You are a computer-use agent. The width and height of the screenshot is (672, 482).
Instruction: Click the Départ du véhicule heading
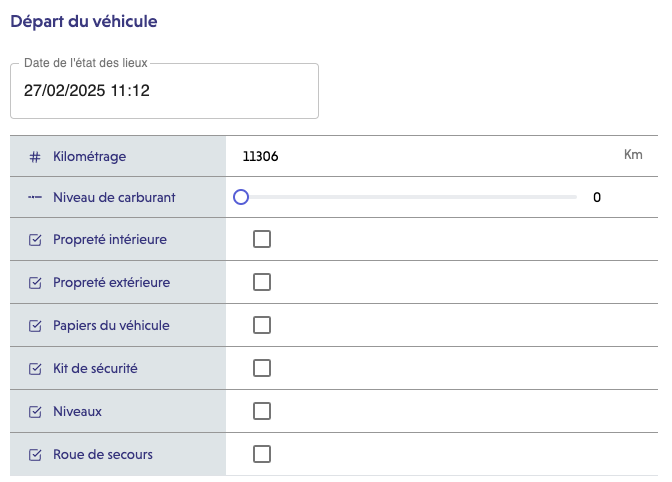(84, 20)
